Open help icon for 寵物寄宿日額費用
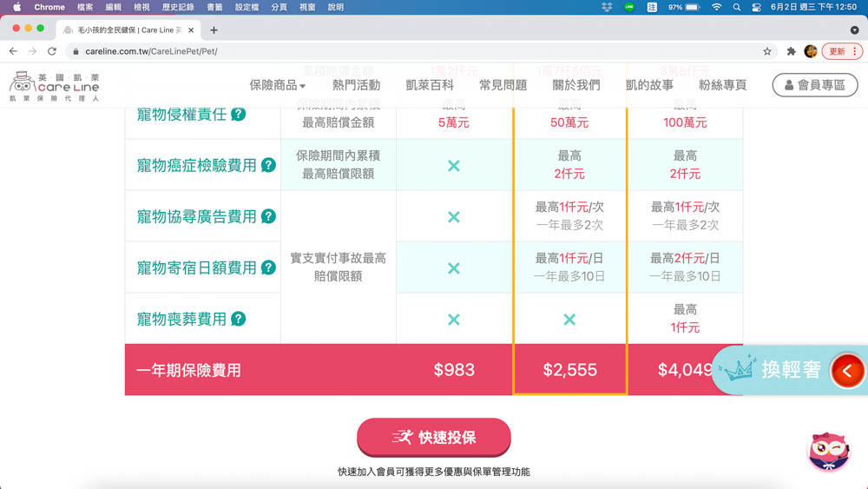868x489 pixels. 268,268
